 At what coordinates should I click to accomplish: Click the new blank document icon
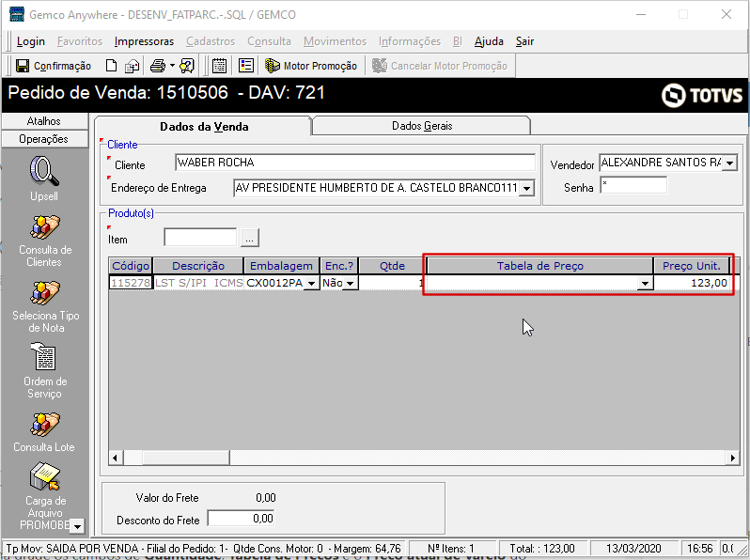pyautogui.click(x=111, y=66)
